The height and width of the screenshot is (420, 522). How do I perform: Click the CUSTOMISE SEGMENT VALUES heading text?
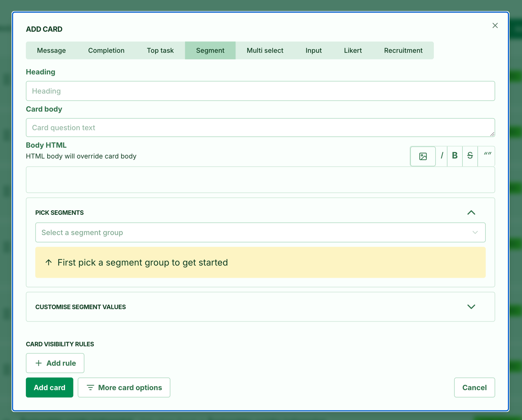pos(80,307)
